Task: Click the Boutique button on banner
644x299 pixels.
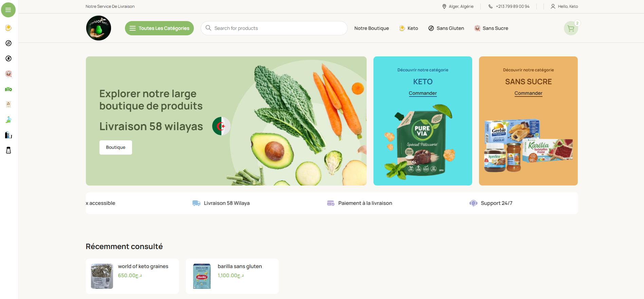Action: (x=116, y=147)
